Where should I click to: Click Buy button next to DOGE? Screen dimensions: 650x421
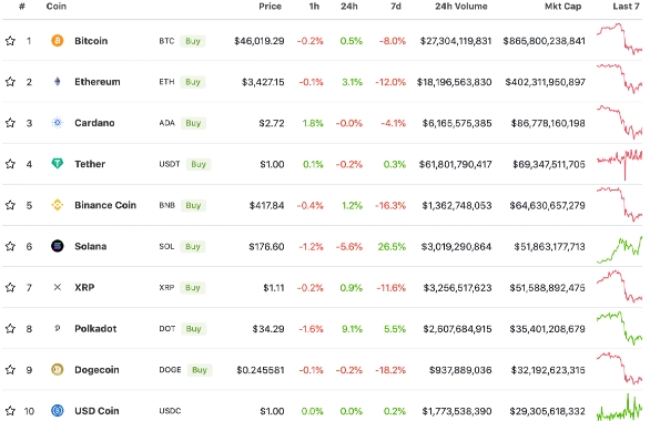(x=199, y=370)
